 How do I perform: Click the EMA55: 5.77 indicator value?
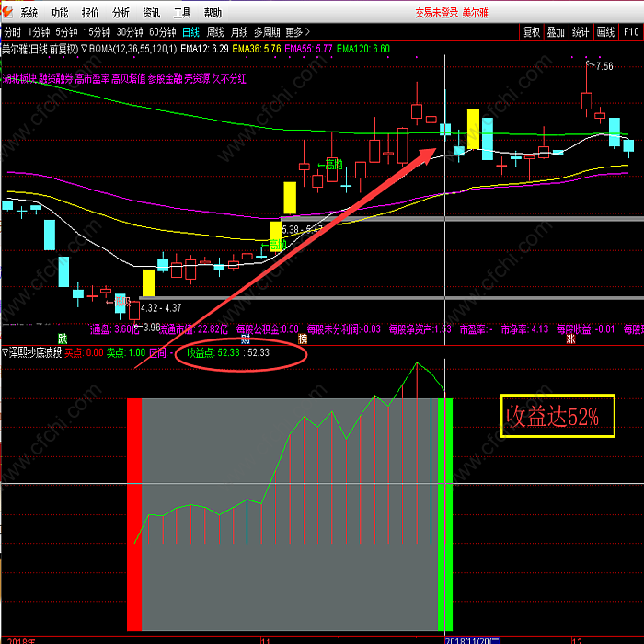pos(308,49)
